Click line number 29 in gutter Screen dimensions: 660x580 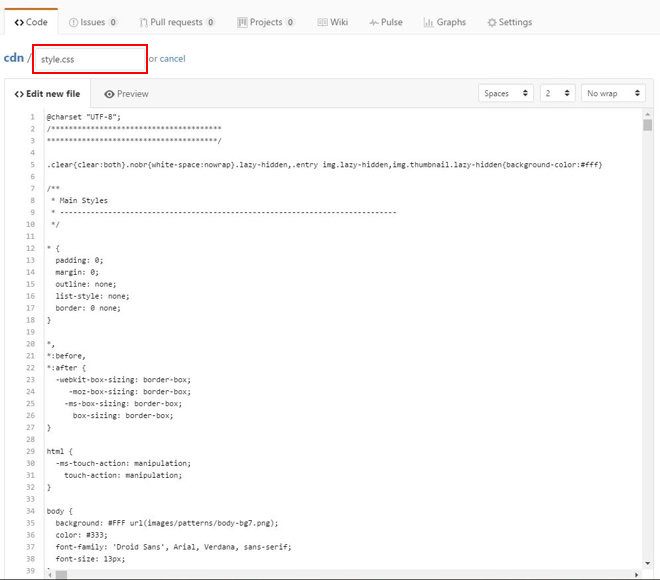pos(30,451)
